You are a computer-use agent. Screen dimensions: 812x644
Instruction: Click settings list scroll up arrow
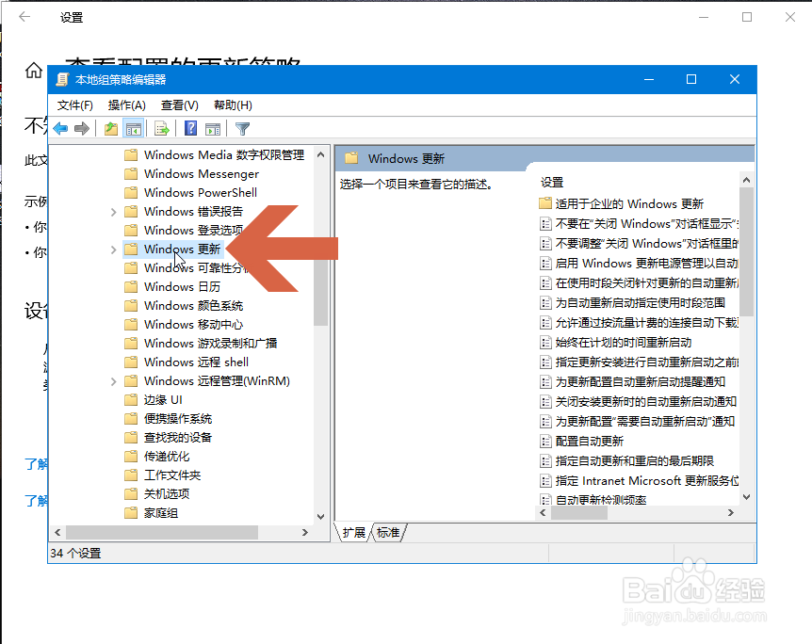746,180
